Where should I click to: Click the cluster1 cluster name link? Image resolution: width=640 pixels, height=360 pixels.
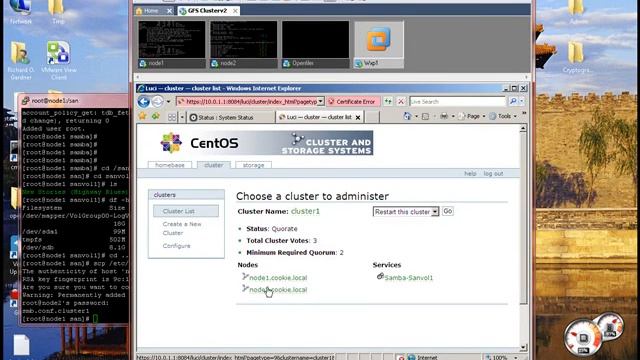(305, 211)
